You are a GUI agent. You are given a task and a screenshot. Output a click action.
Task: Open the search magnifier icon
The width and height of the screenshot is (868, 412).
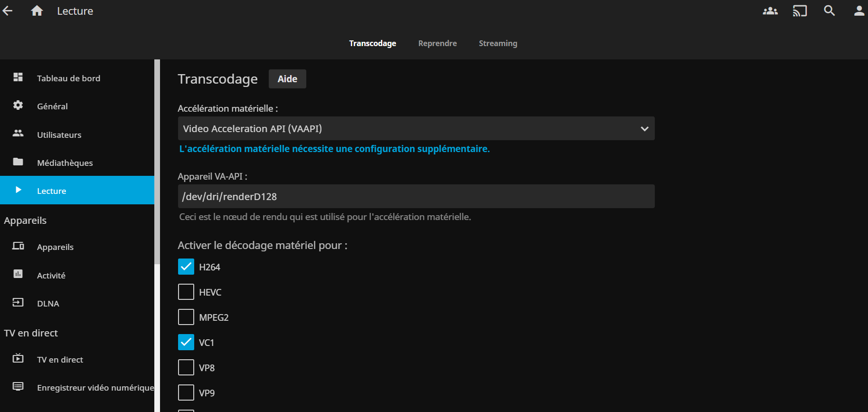coord(829,11)
